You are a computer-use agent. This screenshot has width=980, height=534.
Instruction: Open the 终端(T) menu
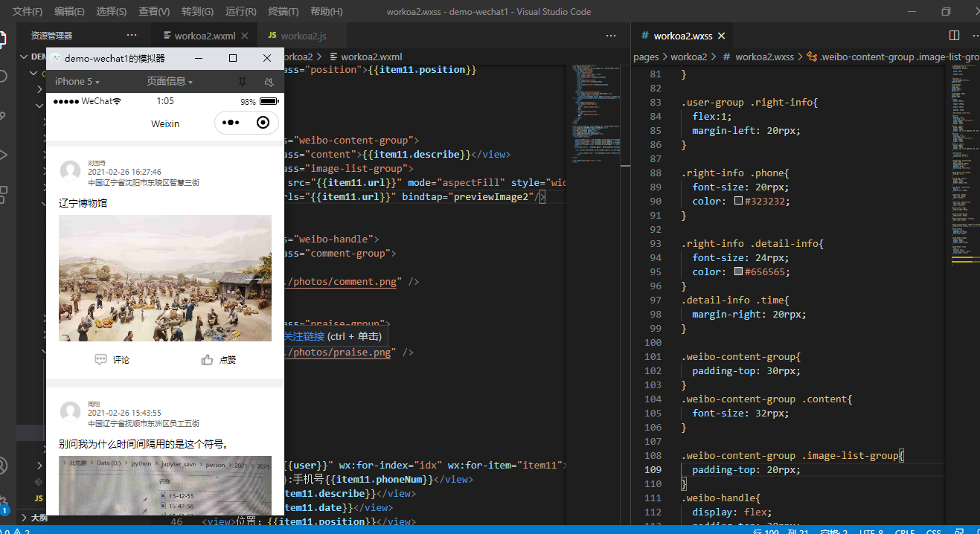coord(283,12)
